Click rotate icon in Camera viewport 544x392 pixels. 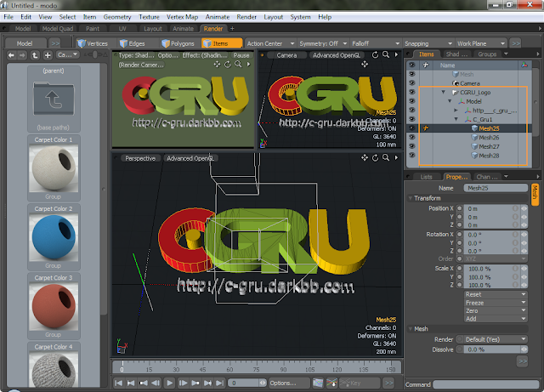point(375,55)
